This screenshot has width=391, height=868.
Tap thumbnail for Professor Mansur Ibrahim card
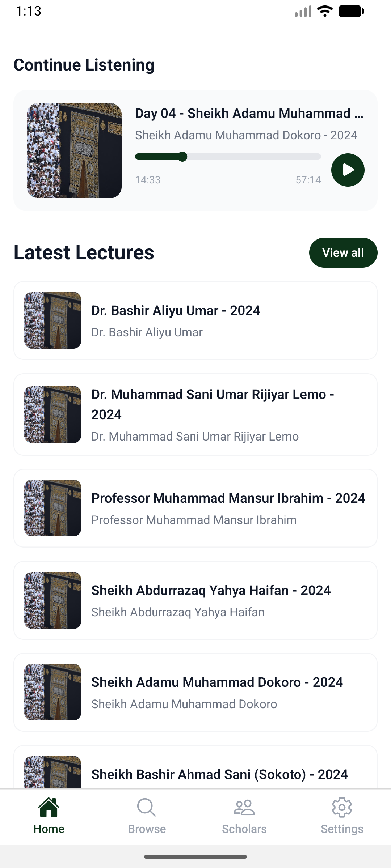pyautogui.click(x=52, y=508)
